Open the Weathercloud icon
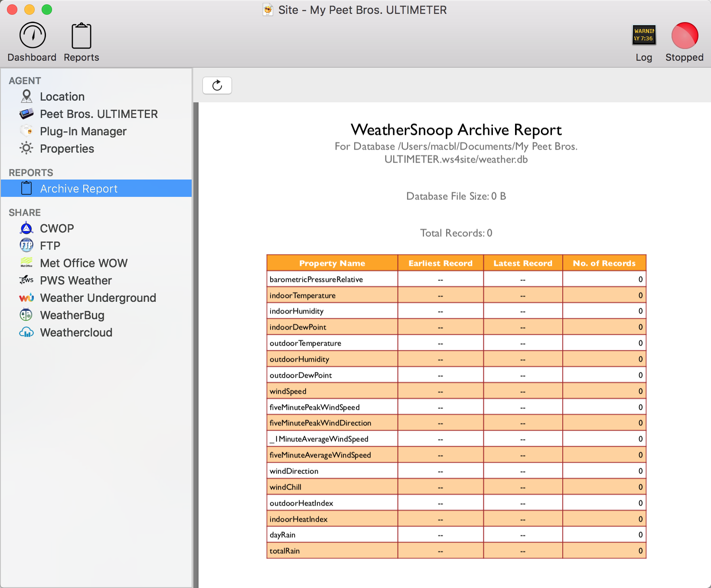This screenshot has height=588, width=711. [x=26, y=332]
